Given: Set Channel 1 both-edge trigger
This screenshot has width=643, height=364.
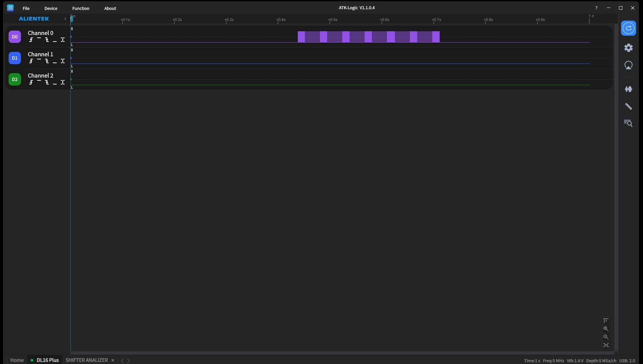Looking at the screenshot, I should [x=63, y=61].
